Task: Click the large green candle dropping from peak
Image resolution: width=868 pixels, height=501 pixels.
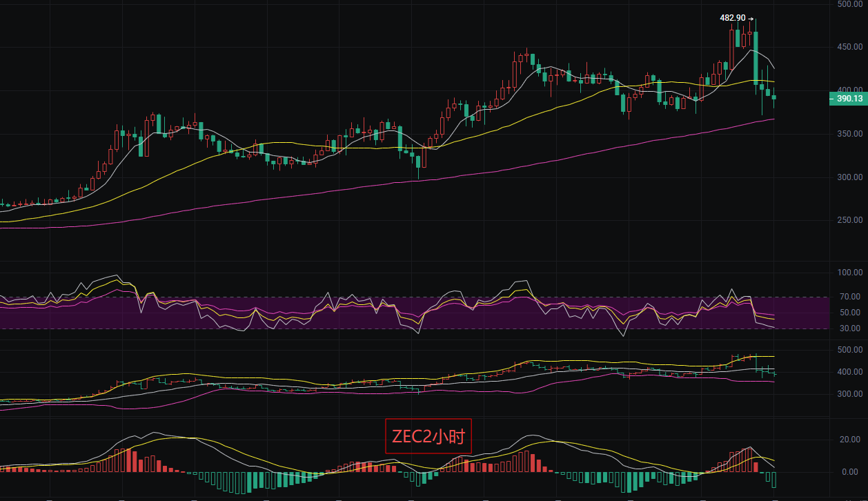Action: [756, 57]
